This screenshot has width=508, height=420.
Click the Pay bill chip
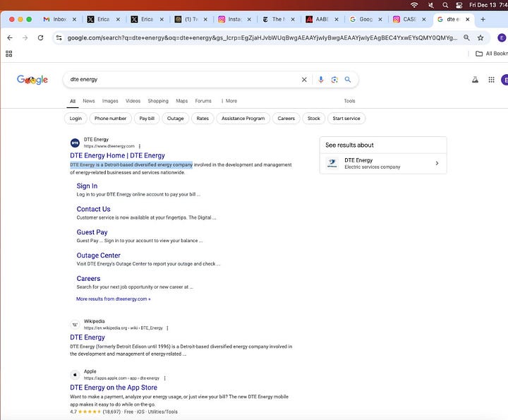tap(147, 119)
